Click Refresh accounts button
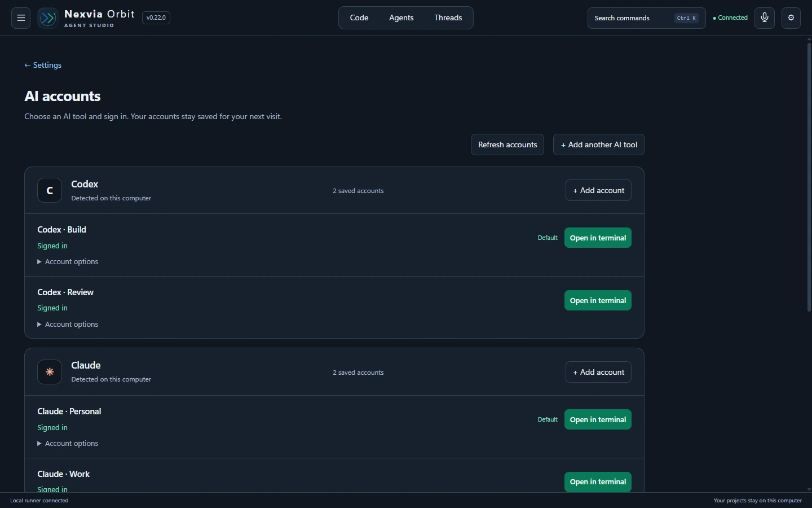Image resolution: width=812 pixels, height=508 pixels. point(507,144)
